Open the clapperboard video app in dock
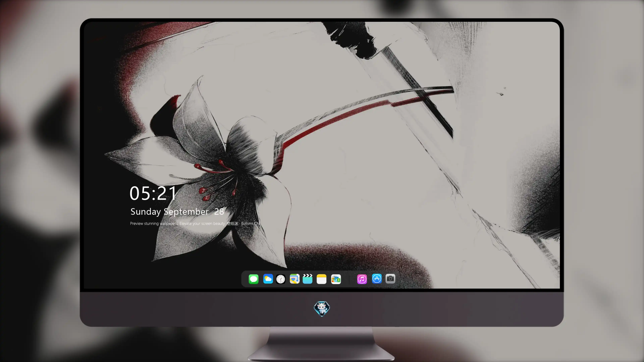The width and height of the screenshot is (644, 362). 308,279
